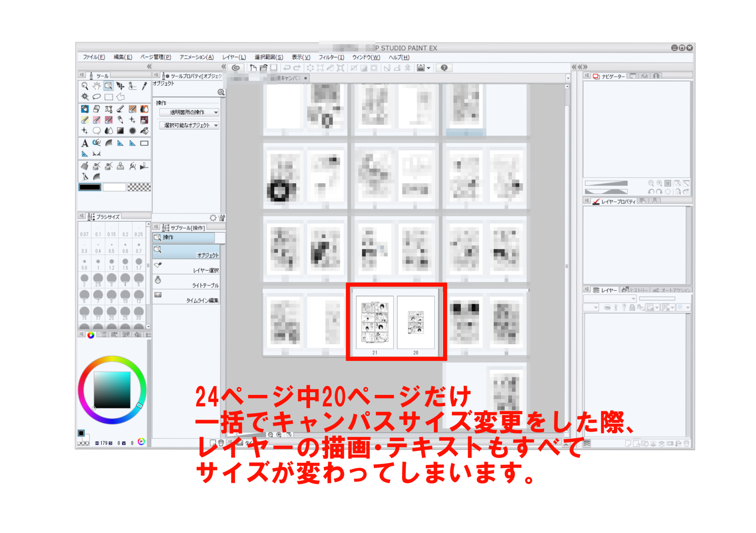This screenshot has height=533, width=756.
Task: Select the Zoom magnifier tool
Action: tap(85, 86)
